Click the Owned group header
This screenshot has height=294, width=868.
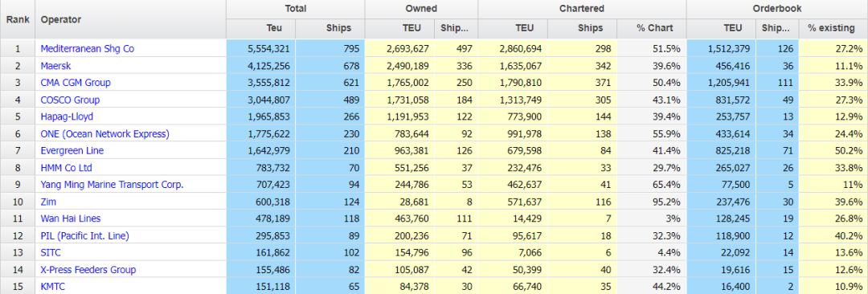(x=421, y=10)
